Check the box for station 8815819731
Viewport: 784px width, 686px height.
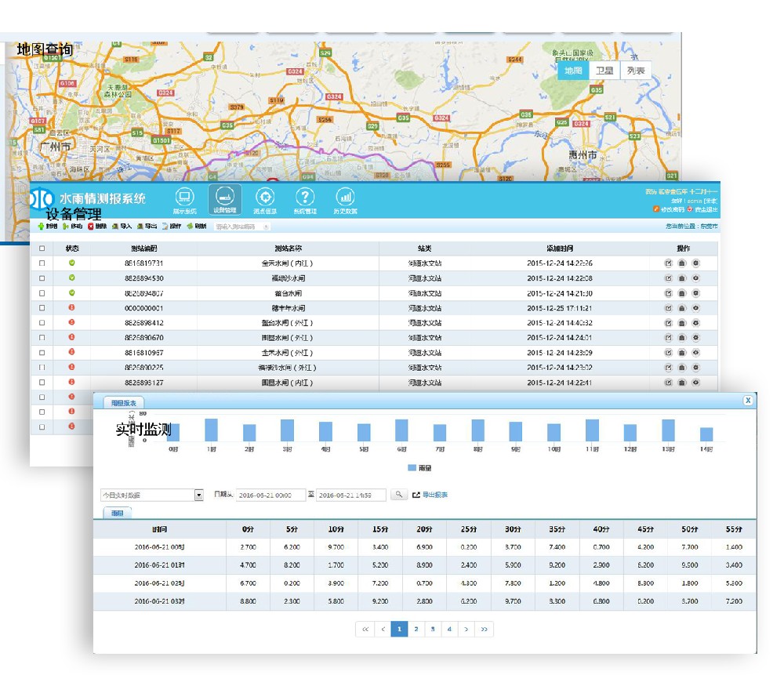(x=42, y=263)
